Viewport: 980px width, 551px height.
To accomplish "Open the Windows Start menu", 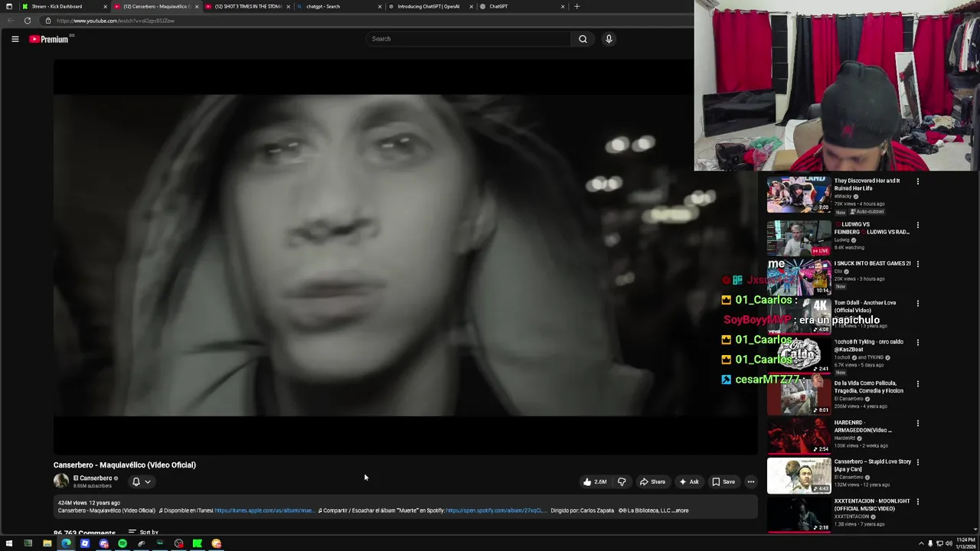I will pyautogui.click(x=9, y=543).
